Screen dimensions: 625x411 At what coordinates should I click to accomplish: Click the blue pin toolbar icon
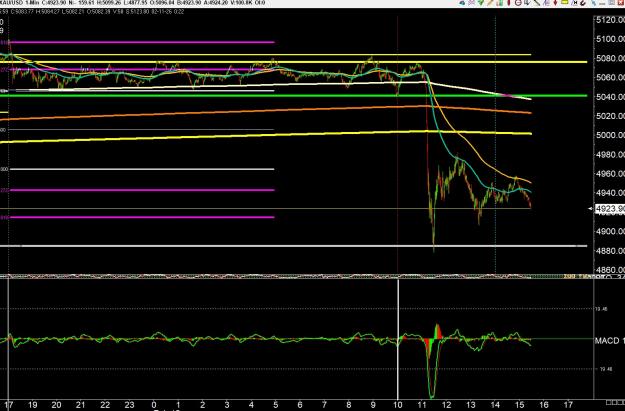(594, 2)
